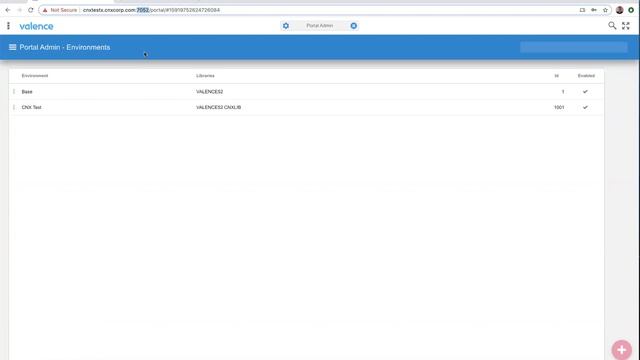Open the saved passwords key icon
640x360 pixels.
(594, 10)
